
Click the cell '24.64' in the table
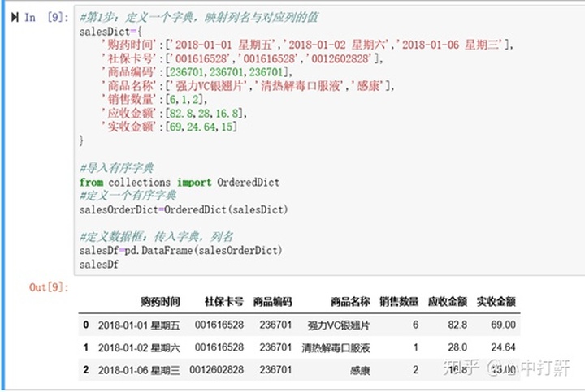(503, 347)
